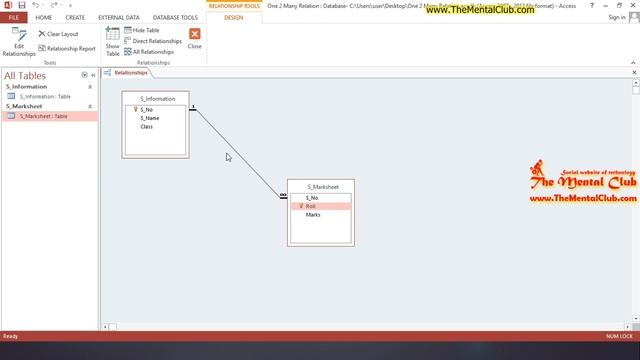Show Direct Relationships
Screen dimensions: 640x360
tap(153, 41)
